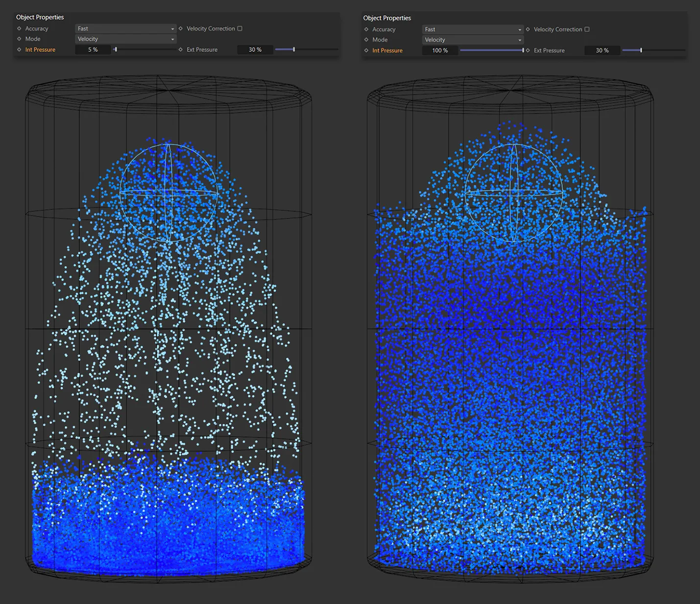This screenshot has height=604, width=700.
Task: Click the Object Properties header on the left
Action: point(40,17)
